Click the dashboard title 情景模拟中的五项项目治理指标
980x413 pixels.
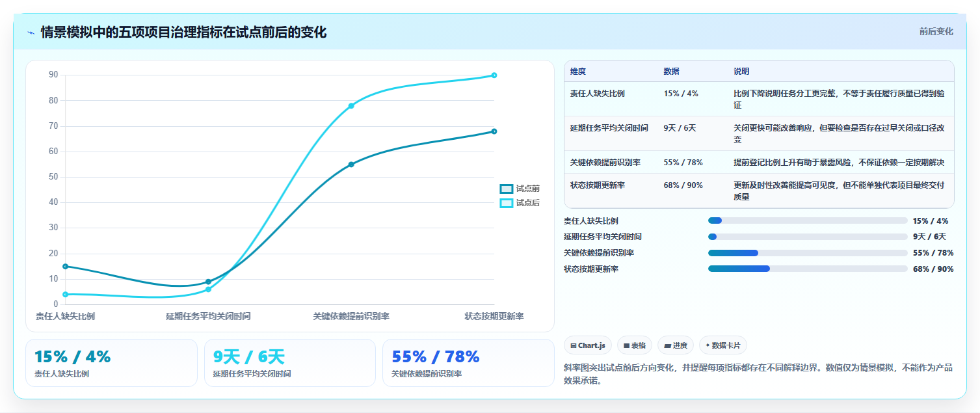click(183, 32)
